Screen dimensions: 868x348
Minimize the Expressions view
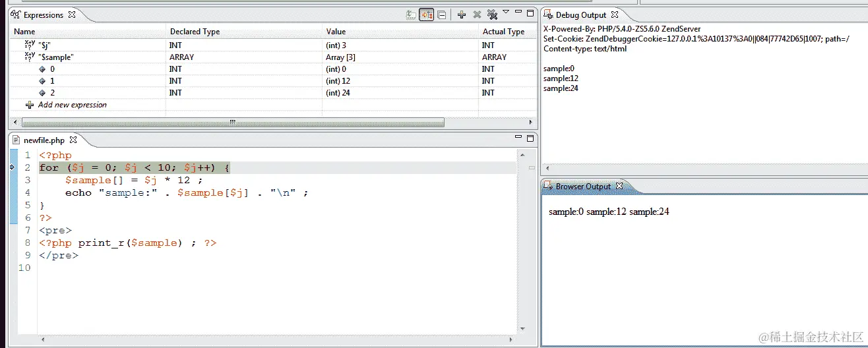point(519,13)
